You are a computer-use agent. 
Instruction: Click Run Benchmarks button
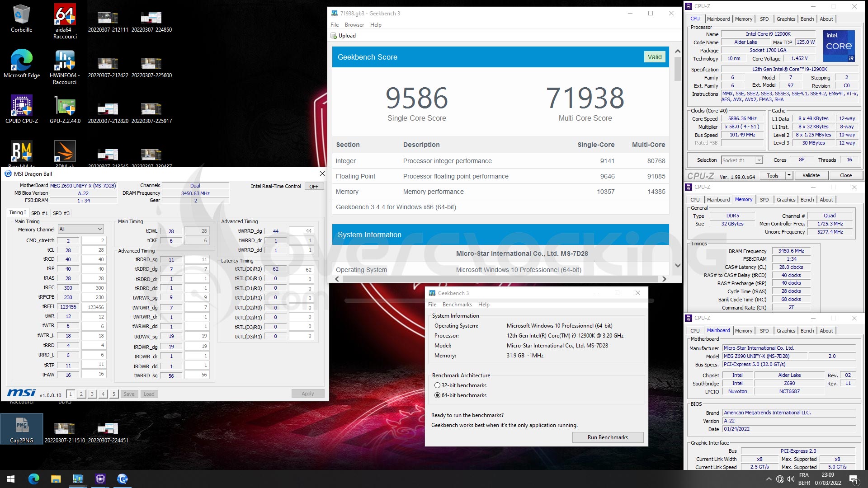pyautogui.click(x=608, y=437)
